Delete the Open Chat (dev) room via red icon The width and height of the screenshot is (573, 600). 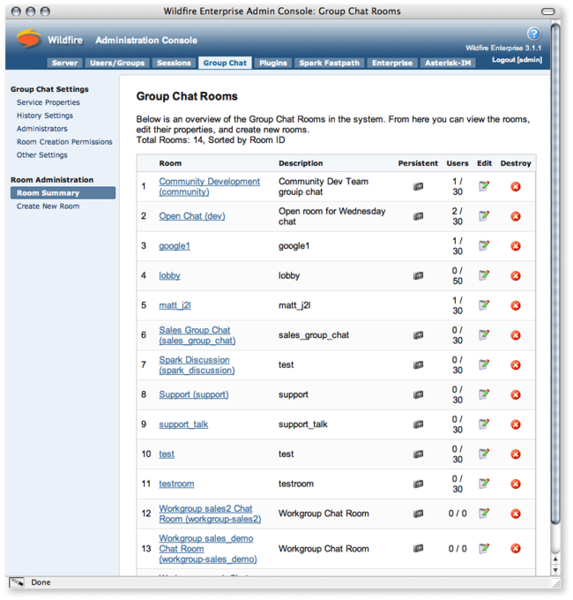(x=516, y=216)
